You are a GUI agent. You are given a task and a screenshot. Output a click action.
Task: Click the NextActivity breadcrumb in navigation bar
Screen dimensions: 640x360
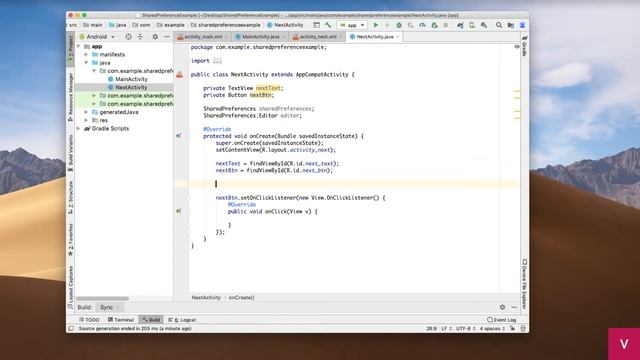[285, 25]
